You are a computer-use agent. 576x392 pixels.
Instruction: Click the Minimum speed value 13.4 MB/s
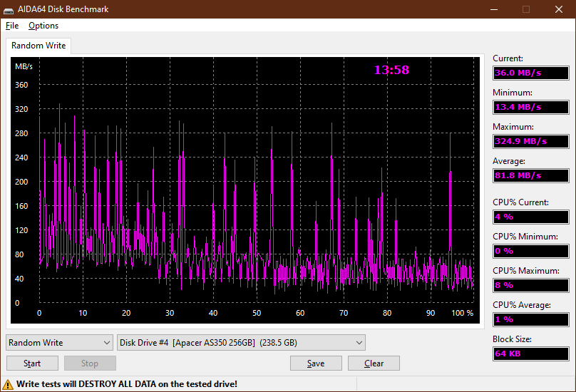[x=531, y=107]
